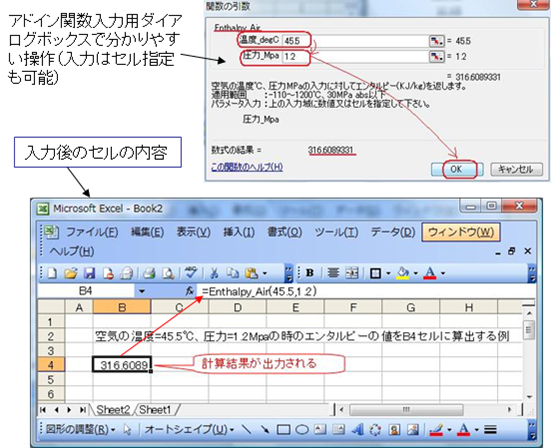Click the Save floppy disk icon

90,273
